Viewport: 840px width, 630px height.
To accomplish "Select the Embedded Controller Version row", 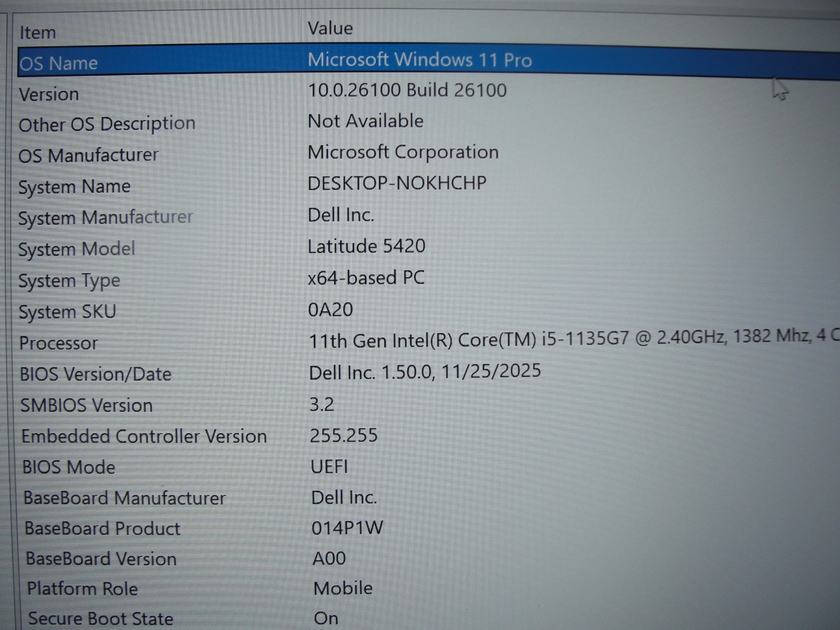I will pyautogui.click(x=144, y=436).
